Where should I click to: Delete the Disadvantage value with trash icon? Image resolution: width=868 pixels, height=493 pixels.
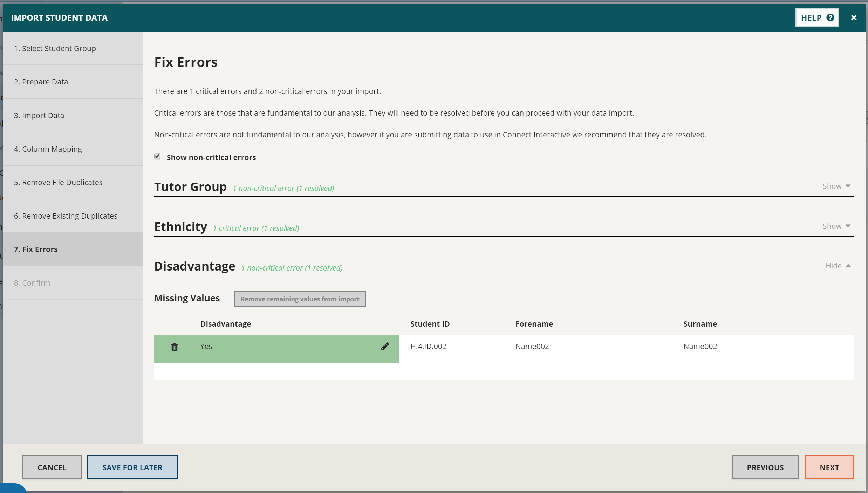174,347
